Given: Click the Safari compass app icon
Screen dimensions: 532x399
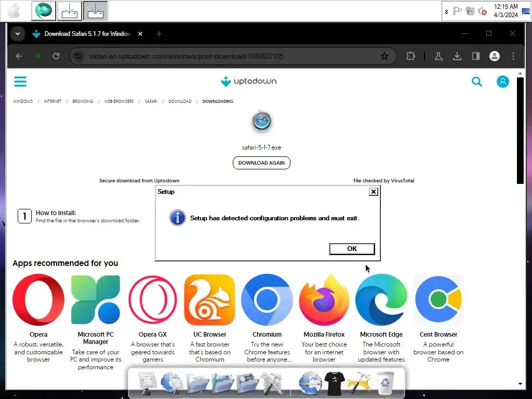Looking at the screenshot, I should [261, 121].
